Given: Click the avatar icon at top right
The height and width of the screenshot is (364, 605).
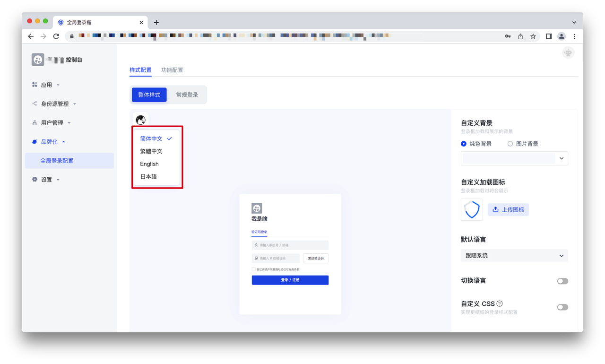Looking at the screenshot, I should (x=568, y=53).
